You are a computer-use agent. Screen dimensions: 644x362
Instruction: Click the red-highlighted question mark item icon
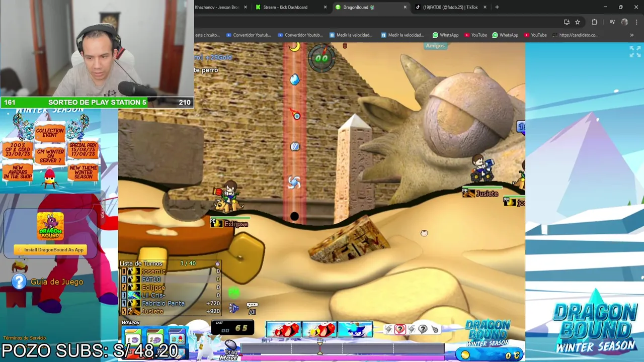click(x=400, y=329)
